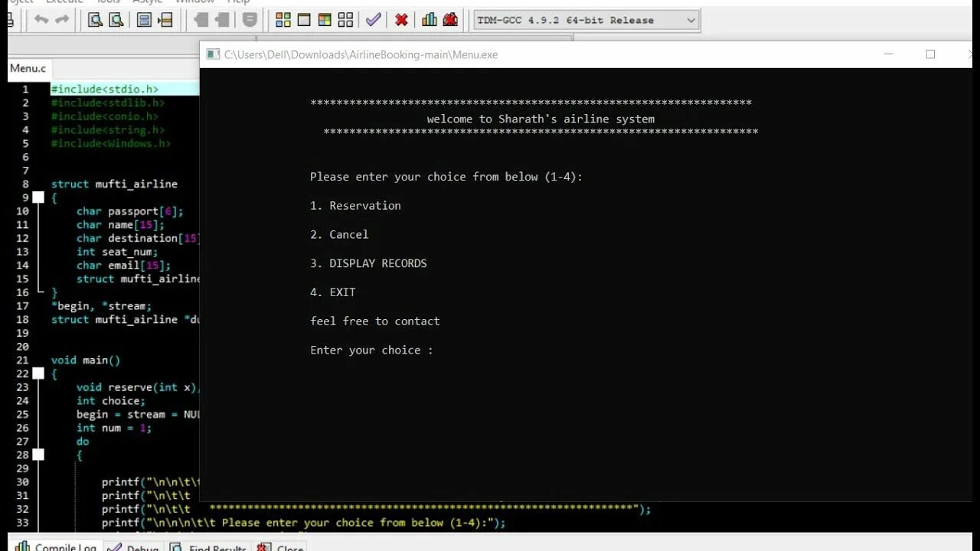
Task: Run the program with the window icon
Action: [304, 20]
